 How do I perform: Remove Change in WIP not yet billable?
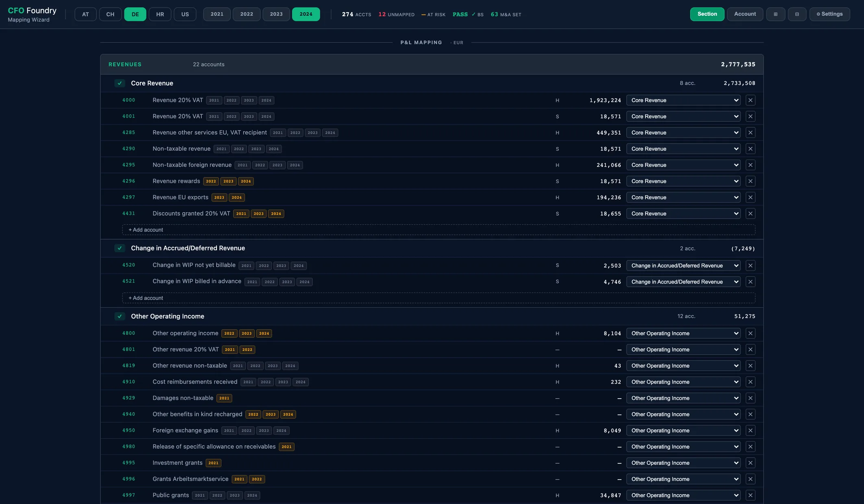coord(751,266)
